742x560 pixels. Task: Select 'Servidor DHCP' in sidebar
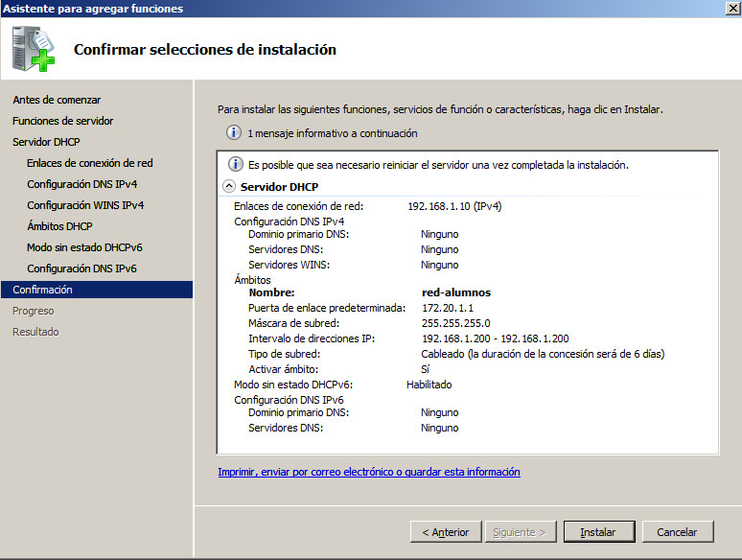tap(46, 142)
